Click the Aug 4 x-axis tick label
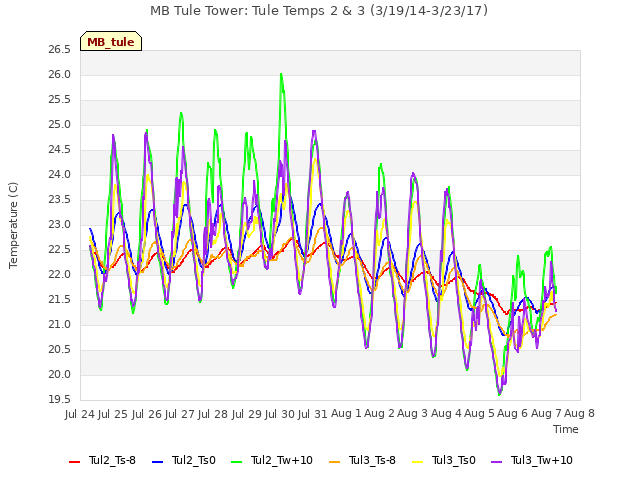 tap(447, 414)
